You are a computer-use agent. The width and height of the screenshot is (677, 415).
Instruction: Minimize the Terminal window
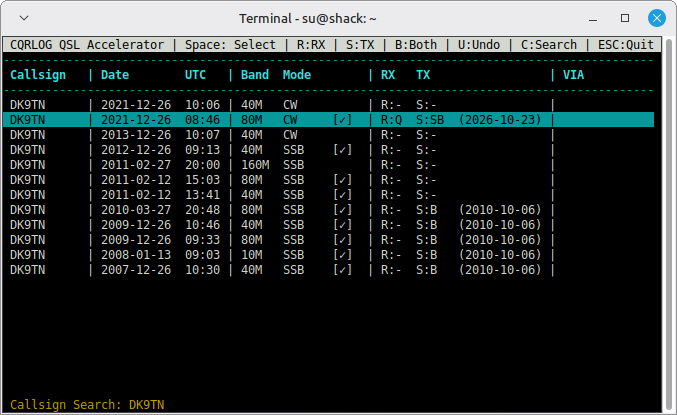(593, 19)
